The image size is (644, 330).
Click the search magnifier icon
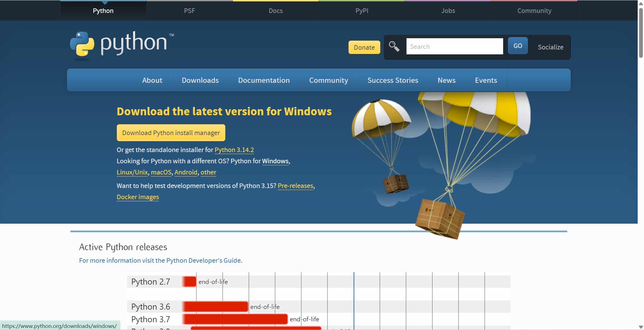point(394,46)
